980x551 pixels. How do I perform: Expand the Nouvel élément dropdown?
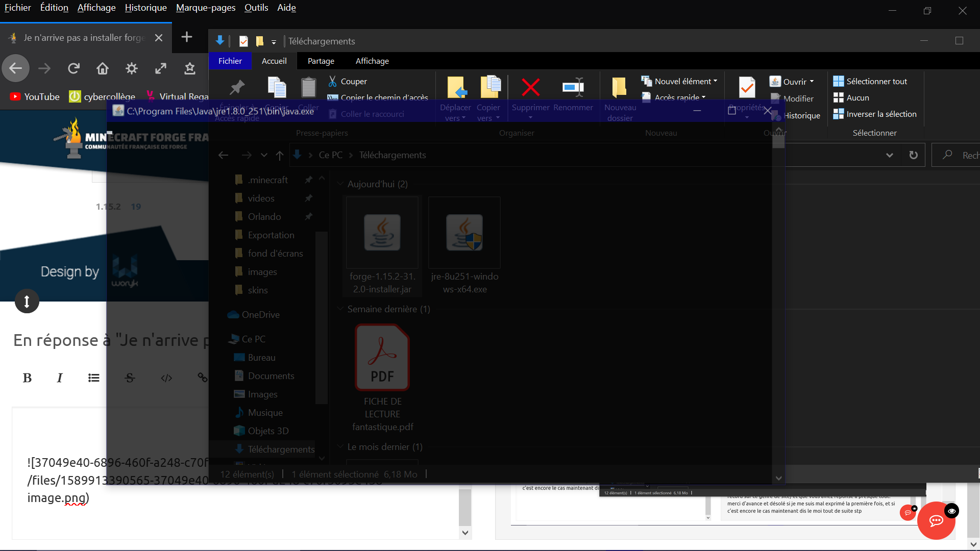click(715, 81)
